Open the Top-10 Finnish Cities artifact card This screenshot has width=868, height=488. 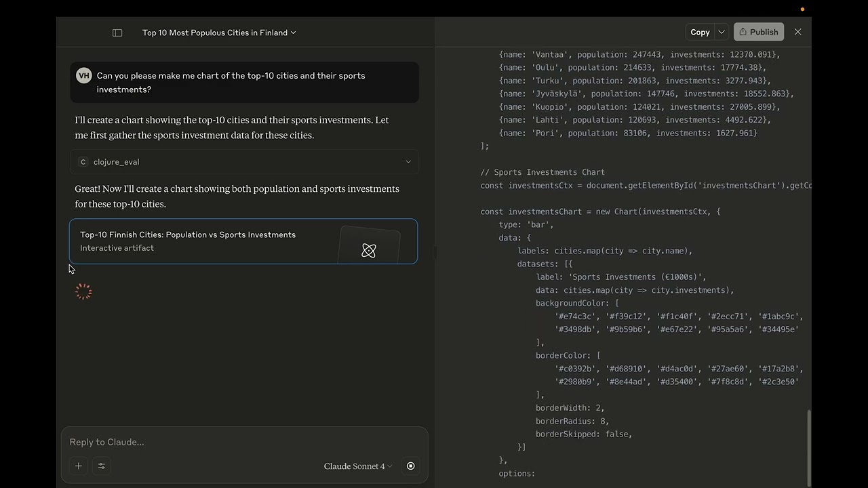(x=243, y=241)
